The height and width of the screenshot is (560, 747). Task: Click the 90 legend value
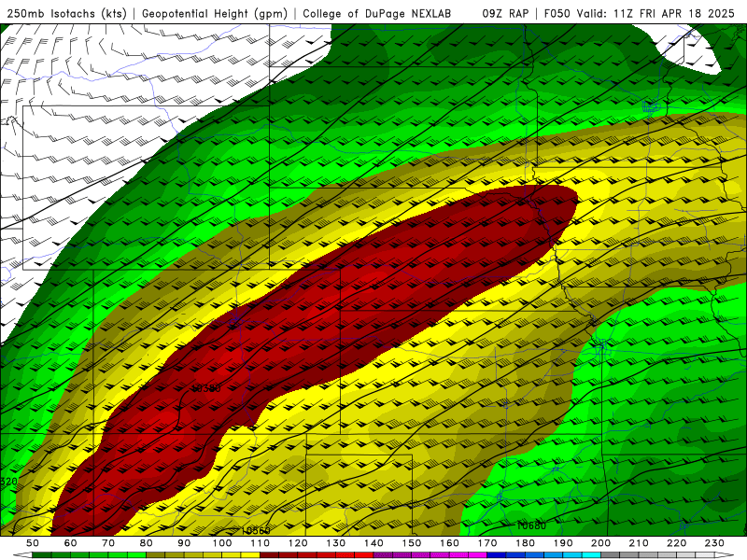184,543
